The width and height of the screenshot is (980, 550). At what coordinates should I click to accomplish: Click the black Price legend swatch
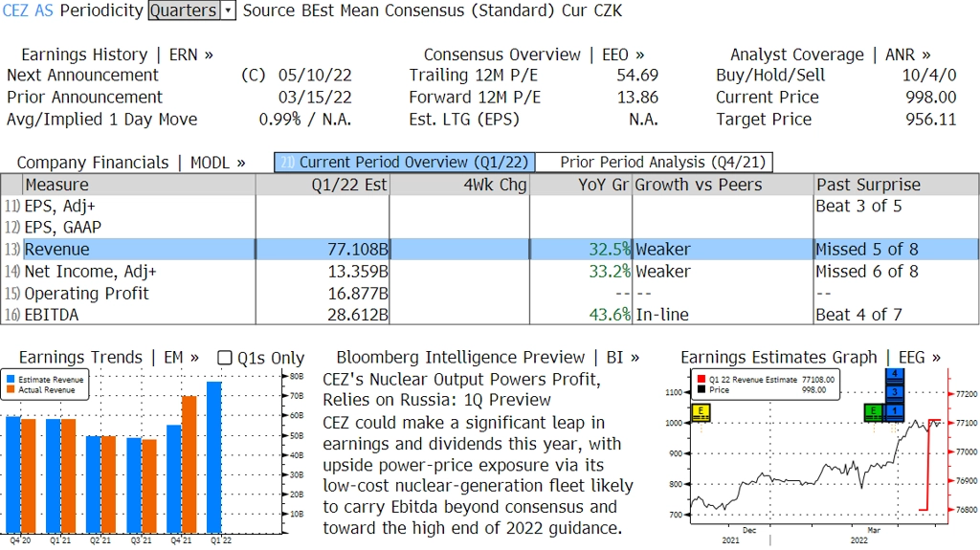click(x=702, y=389)
